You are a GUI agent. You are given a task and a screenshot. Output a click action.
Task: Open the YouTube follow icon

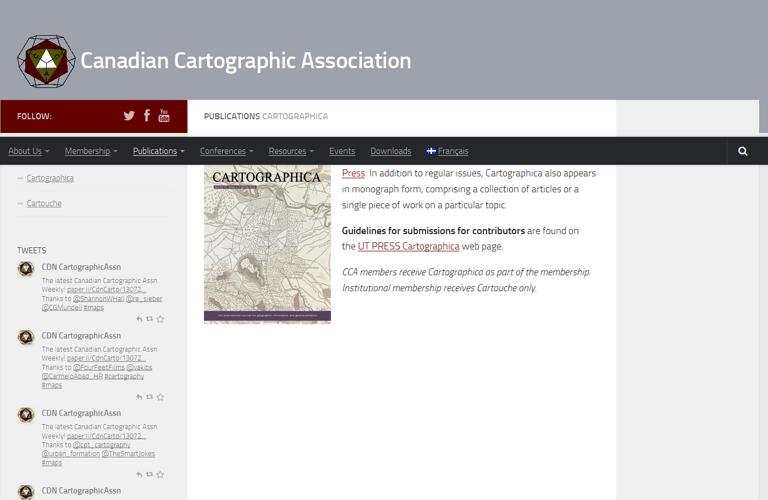(164, 116)
